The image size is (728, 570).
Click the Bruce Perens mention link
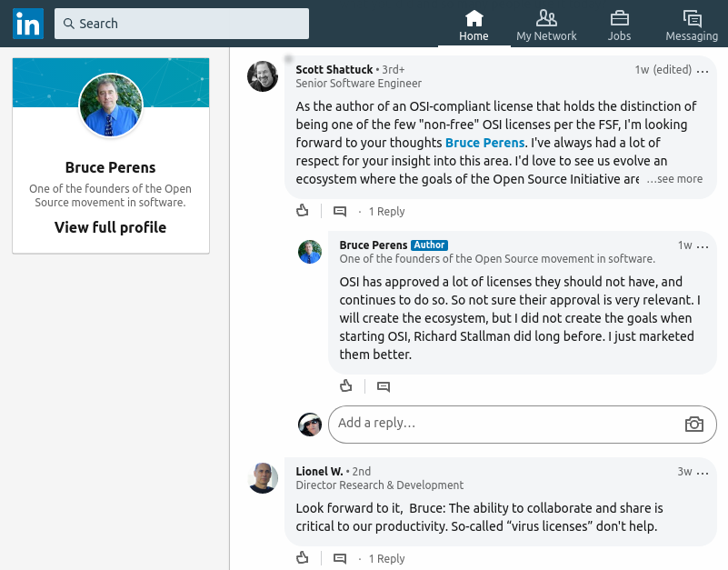pos(484,143)
